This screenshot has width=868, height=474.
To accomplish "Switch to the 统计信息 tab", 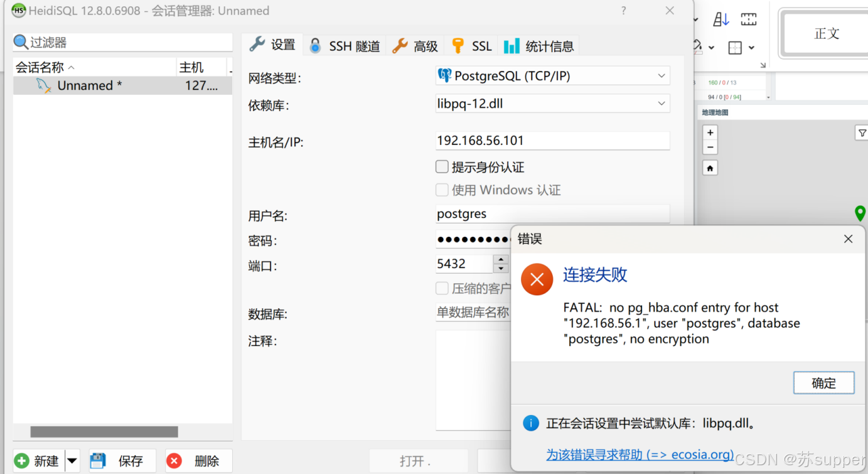I will [x=538, y=46].
